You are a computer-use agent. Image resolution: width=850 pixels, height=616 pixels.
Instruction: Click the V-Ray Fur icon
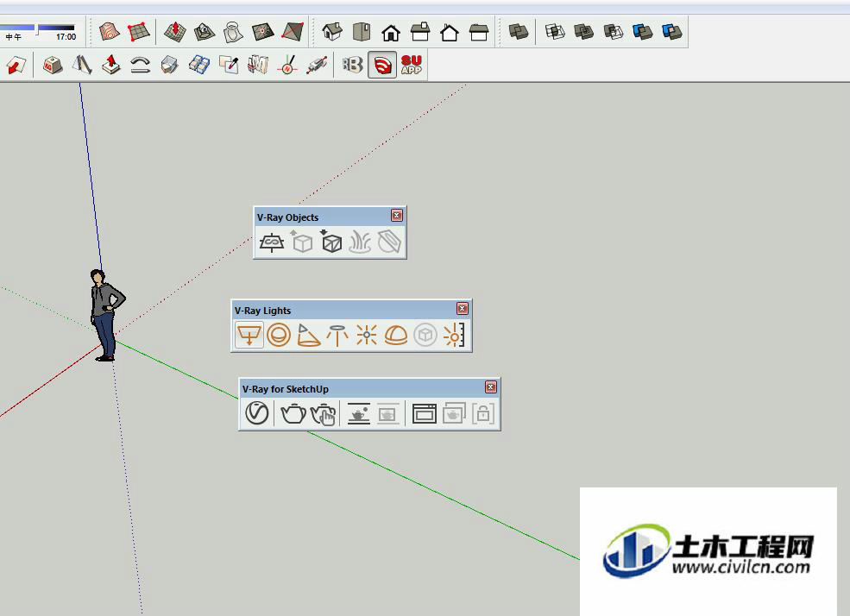pyautogui.click(x=360, y=242)
